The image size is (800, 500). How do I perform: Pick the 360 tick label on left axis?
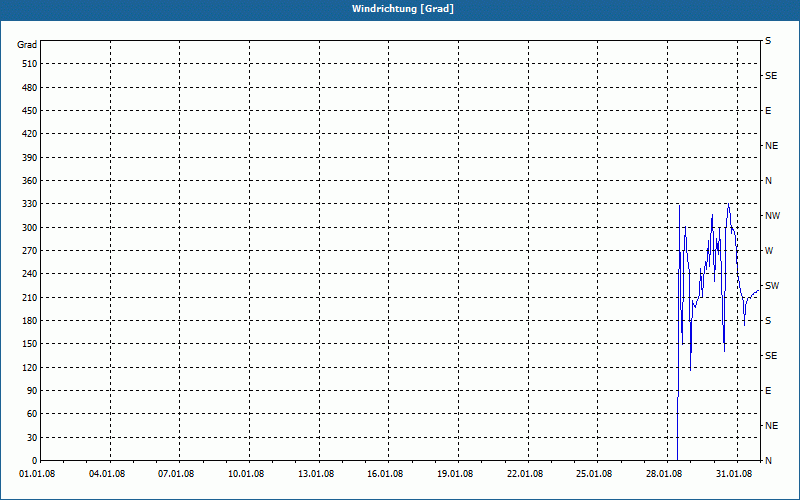pyautogui.click(x=30, y=181)
